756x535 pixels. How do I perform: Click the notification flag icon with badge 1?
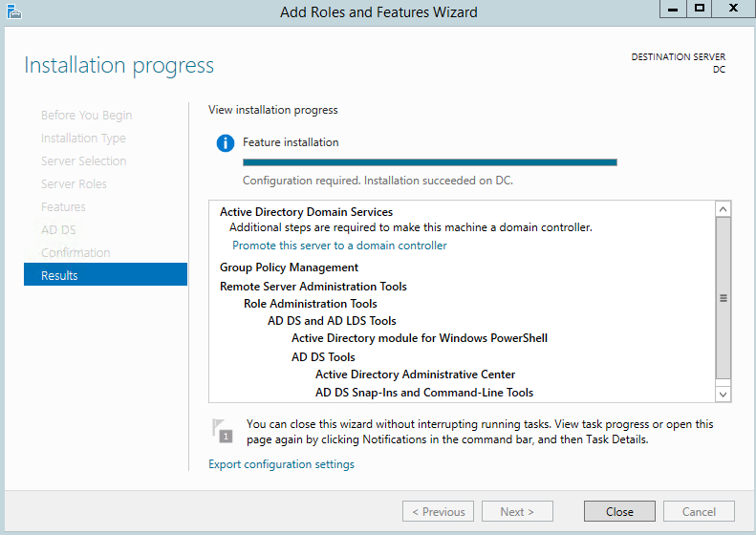click(x=223, y=431)
